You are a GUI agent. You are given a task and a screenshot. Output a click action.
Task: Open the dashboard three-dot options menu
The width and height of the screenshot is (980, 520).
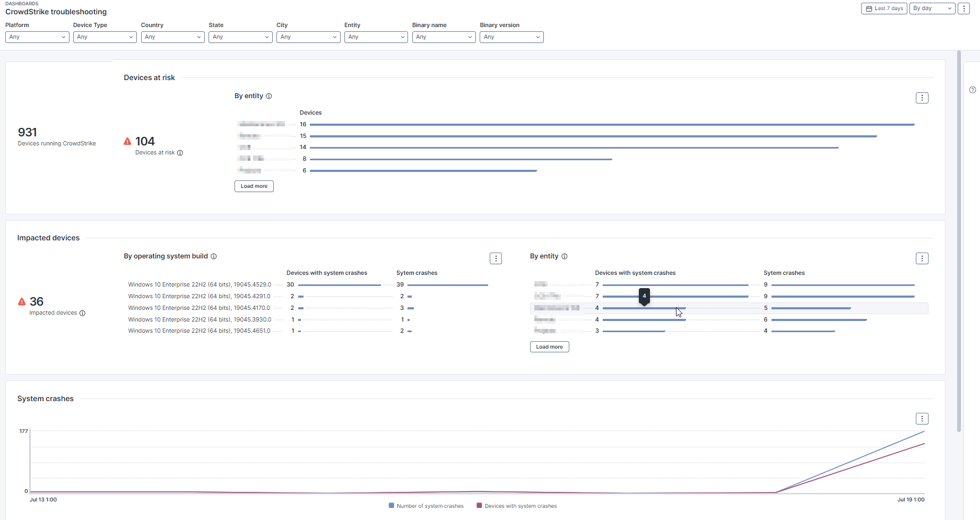click(964, 8)
